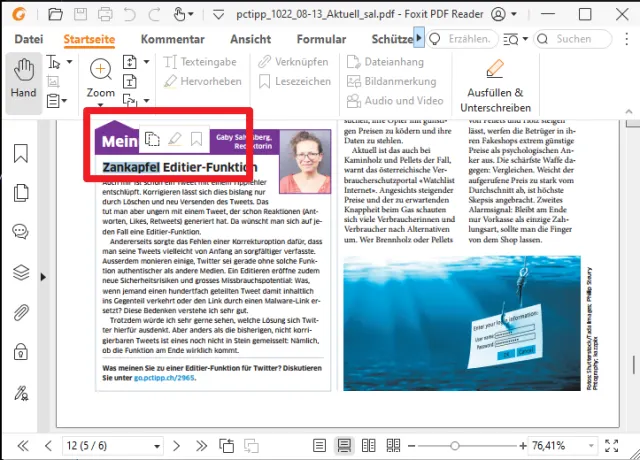Open the three-dot more options menu
Viewport: 640px width, 460px height.
[627, 39]
